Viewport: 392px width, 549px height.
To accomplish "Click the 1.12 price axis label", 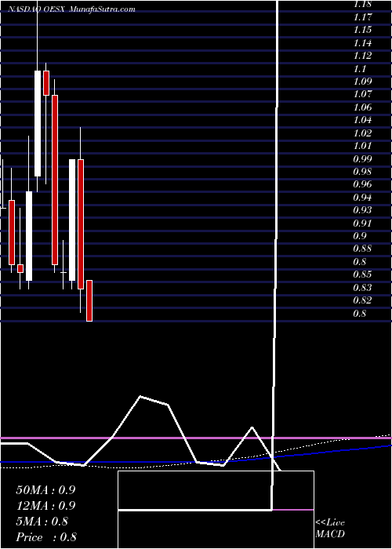I will pos(362,56).
